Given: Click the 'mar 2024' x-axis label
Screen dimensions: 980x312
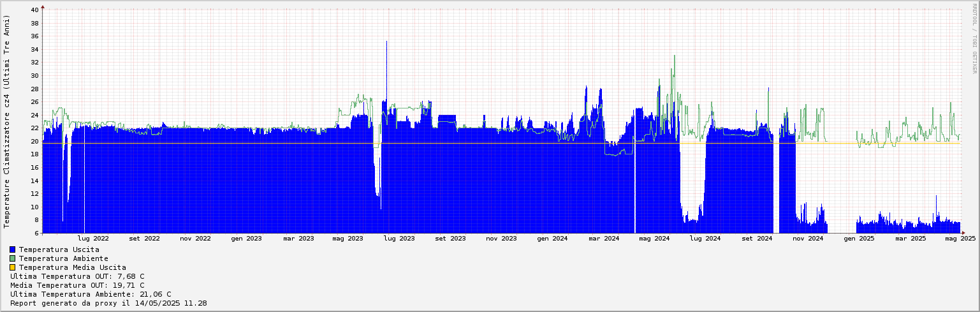Looking at the screenshot, I should tap(604, 239).
